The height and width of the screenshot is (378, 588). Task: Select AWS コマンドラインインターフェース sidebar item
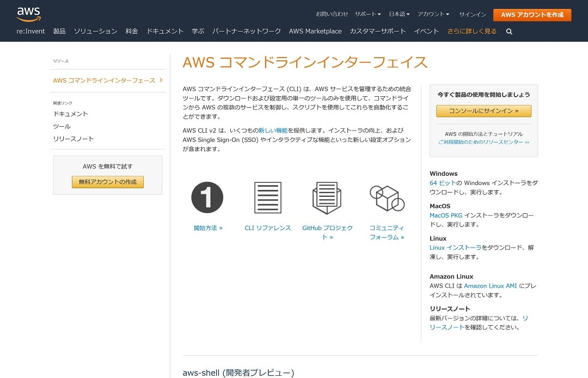[x=108, y=80]
